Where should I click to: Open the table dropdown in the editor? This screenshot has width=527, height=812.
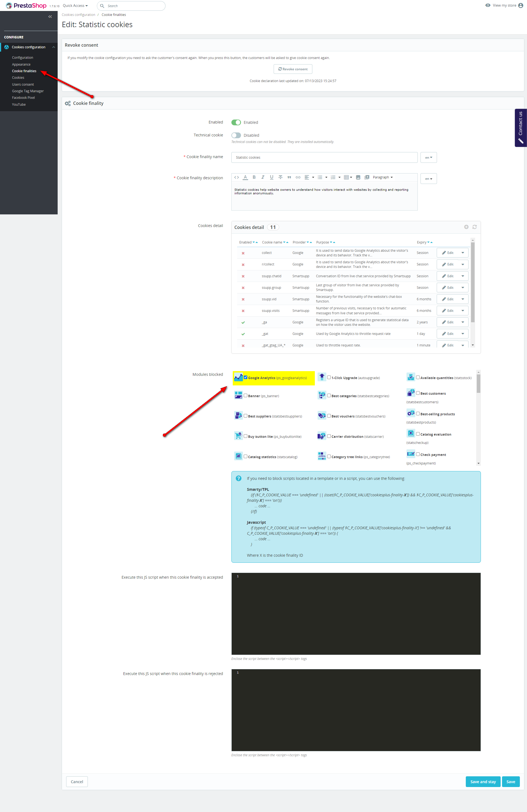pos(348,177)
